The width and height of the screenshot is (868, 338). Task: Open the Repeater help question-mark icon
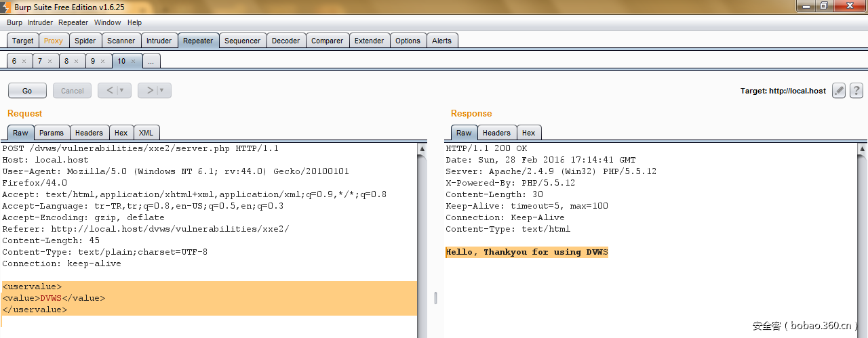point(856,91)
